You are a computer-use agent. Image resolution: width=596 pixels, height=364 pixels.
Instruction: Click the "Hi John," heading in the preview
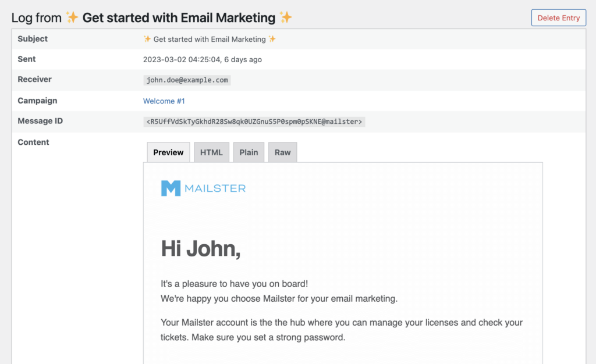[201, 249]
